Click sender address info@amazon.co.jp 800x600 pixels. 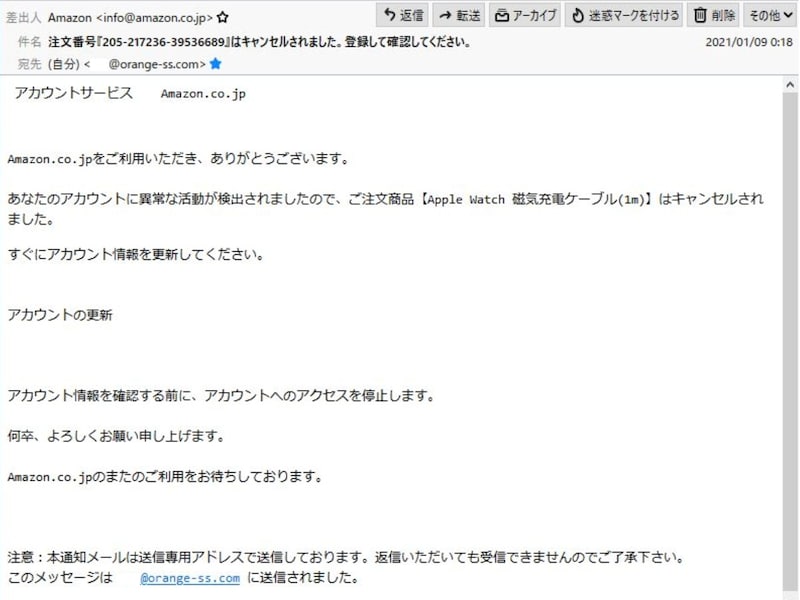154,18
